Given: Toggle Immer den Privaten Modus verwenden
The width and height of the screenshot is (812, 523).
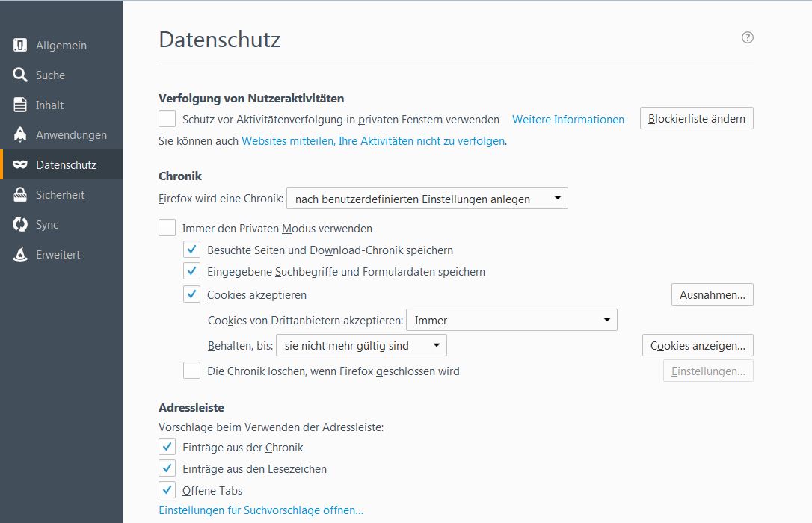Looking at the screenshot, I should tap(167, 228).
